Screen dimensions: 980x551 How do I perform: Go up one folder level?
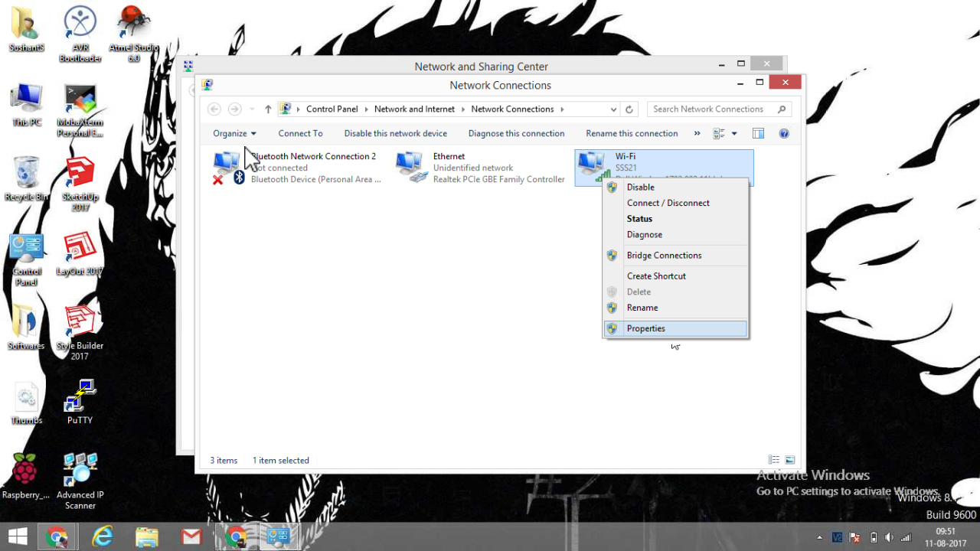pyautogui.click(x=268, y=109)
